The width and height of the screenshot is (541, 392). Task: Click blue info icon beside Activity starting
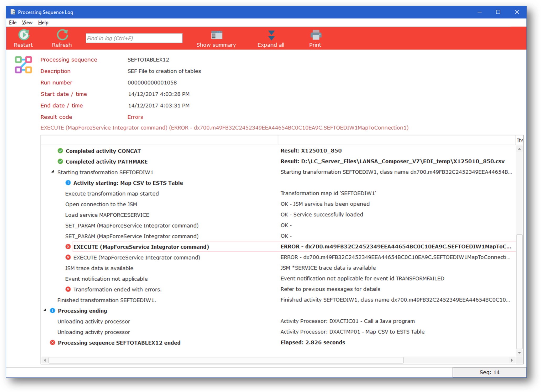pyautogui.click(x=68, y=183)
